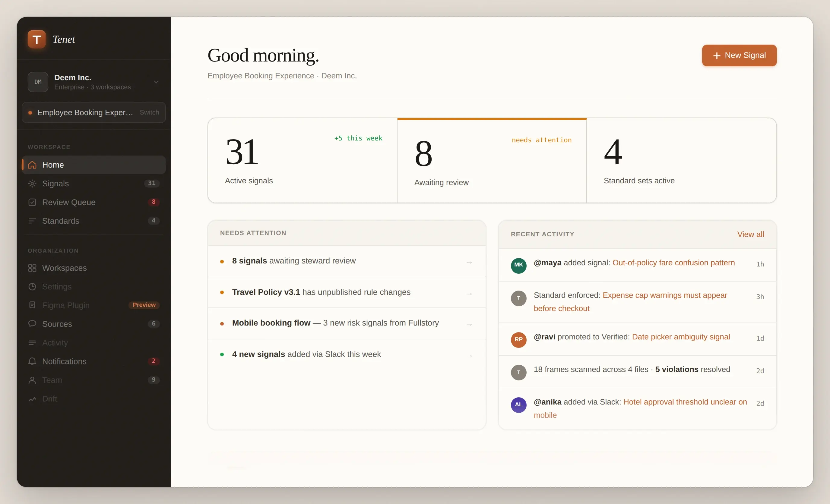This screenshot has height=504, width=830.
Task: Click the Settings clock icon
Action: pos(32,287)
